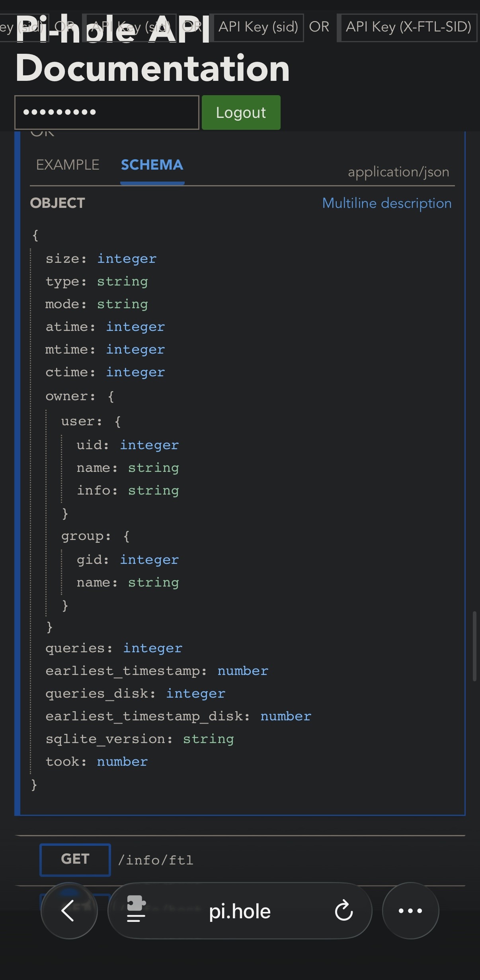Click the Pi-hole API Documentation heading
480x980 pixels.
point(152,68)
